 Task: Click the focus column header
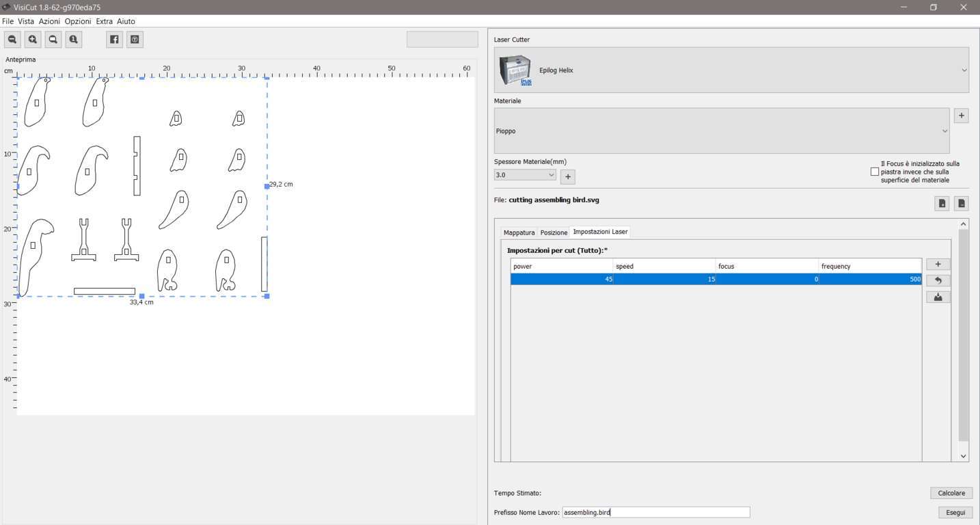(x=767, y=266)
